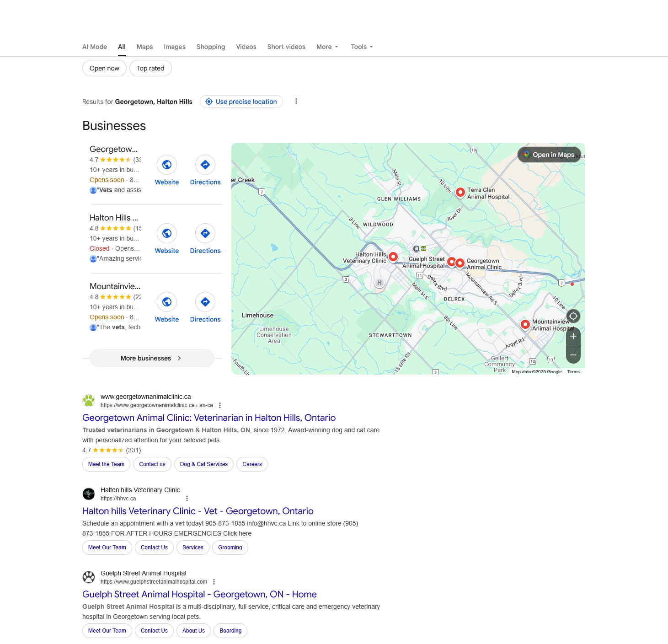Image resolution: width=668 pixels, height=644 pixels.
Task: Open Grooming sitelink under Halton Hills Veterinary Clinic
Action: pos(230,547)
